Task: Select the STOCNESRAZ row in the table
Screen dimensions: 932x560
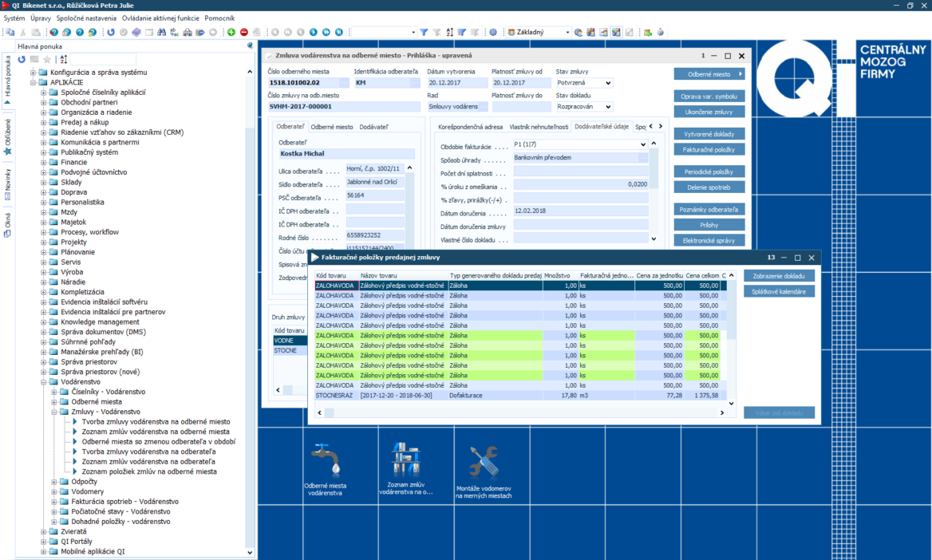Action: click(335, 395)
